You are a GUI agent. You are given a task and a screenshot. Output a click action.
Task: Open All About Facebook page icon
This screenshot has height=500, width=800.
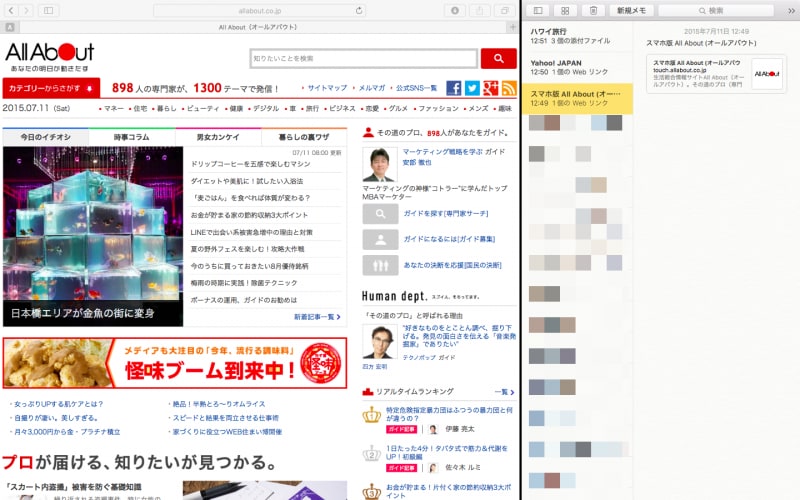454,88
